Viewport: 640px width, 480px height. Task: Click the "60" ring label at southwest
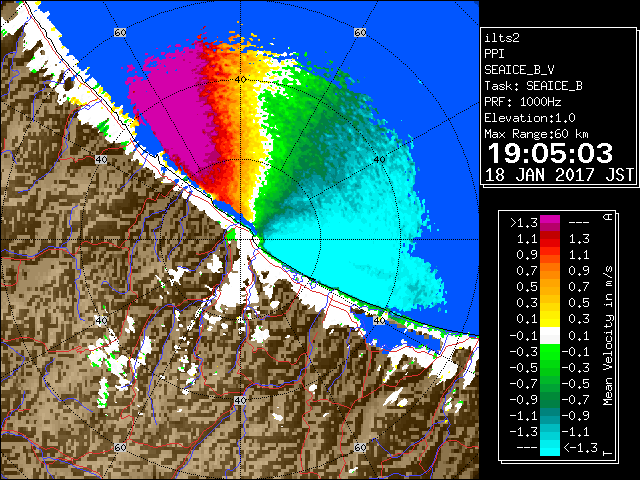coord(120,447)
